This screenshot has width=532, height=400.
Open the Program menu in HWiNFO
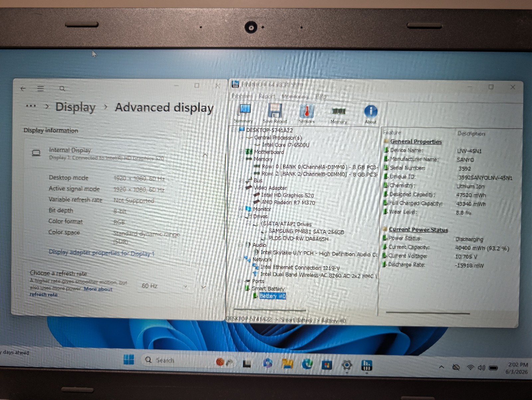click(x=242, y=96)
